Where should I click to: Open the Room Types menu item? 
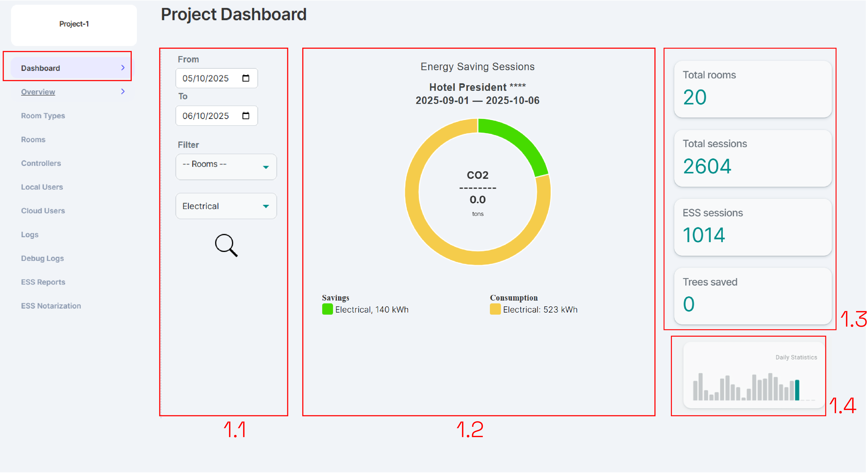point(43,115)
